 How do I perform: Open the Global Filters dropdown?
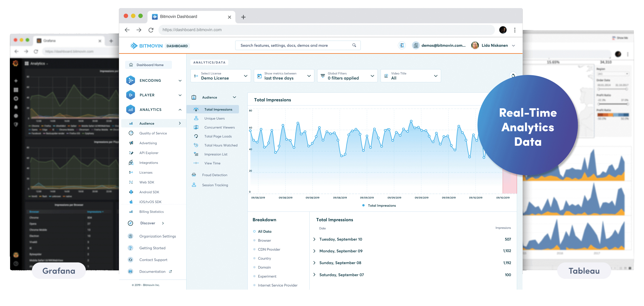click(347, 76)
